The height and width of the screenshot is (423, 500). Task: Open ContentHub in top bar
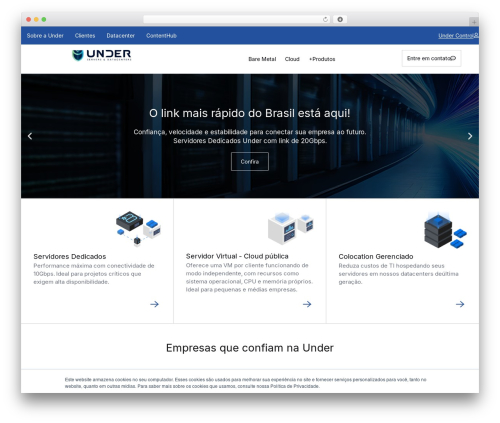161,36
